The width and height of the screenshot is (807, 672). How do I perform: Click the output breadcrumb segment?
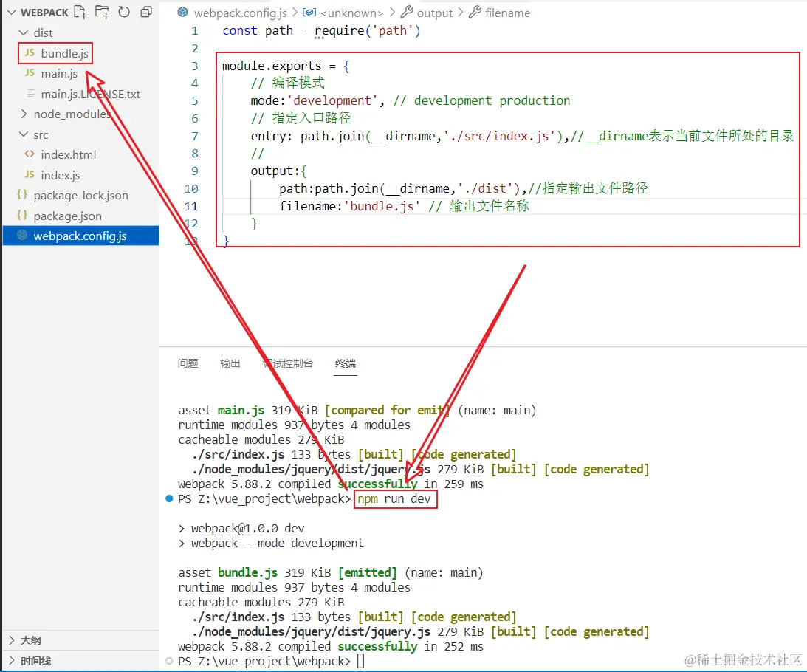pyautogui.click(x=435, y=13)
